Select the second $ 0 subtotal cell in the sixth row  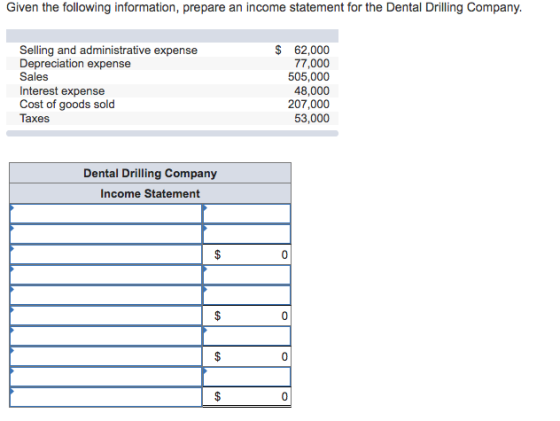pyautogui.click(x=247, y=316)
